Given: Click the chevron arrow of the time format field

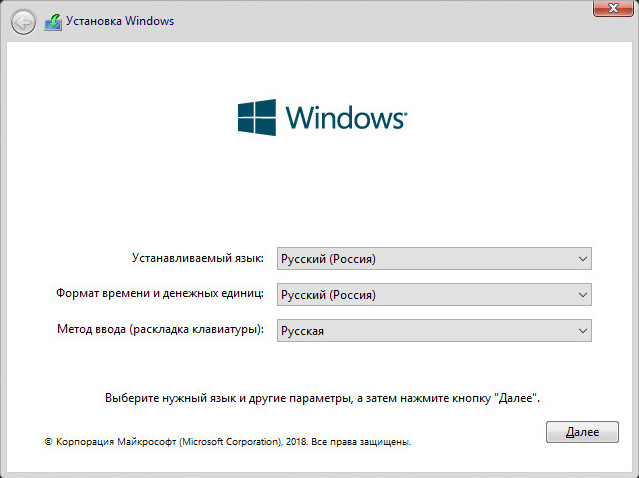Looking at the screenshot, I should click(x=583, y=295).
